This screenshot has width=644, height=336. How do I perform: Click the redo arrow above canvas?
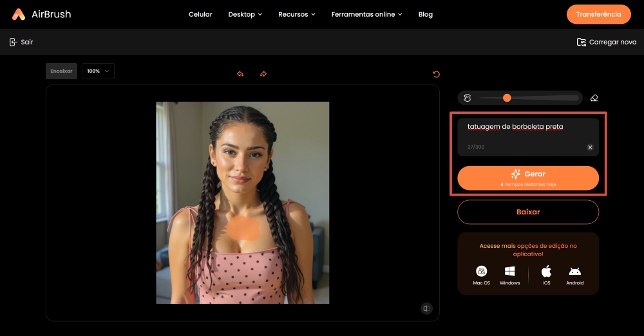pos(263,74)
